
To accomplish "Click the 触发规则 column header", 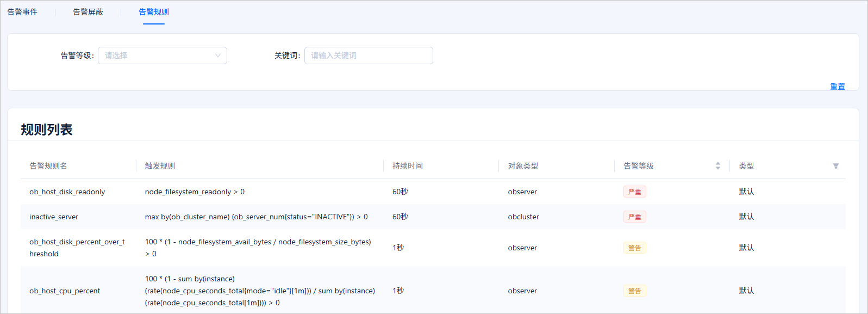I will (160, 166).
